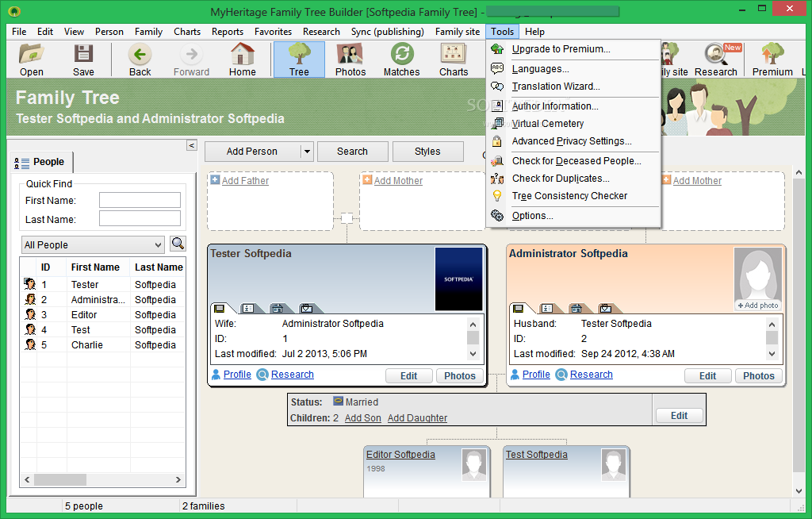This screenshot has width=812, height=519.
Task: Open a family tree file with Open icon
Action: pyautogui.click(x=31, y=60)
